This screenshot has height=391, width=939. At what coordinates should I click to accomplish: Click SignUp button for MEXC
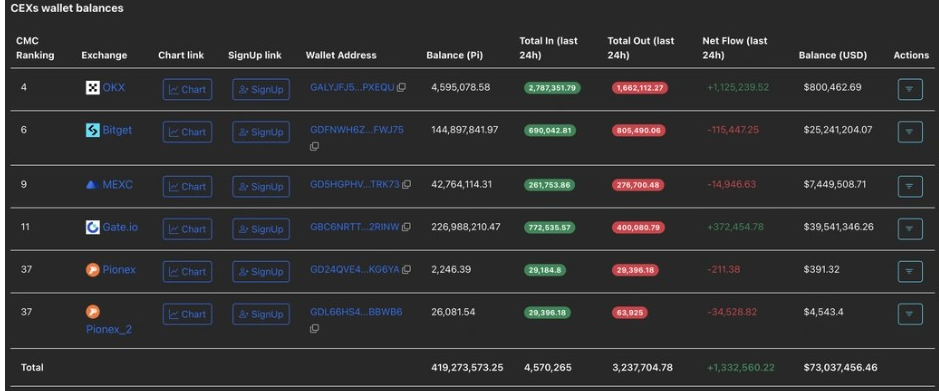pyautogui.click(x=261, y=186)
